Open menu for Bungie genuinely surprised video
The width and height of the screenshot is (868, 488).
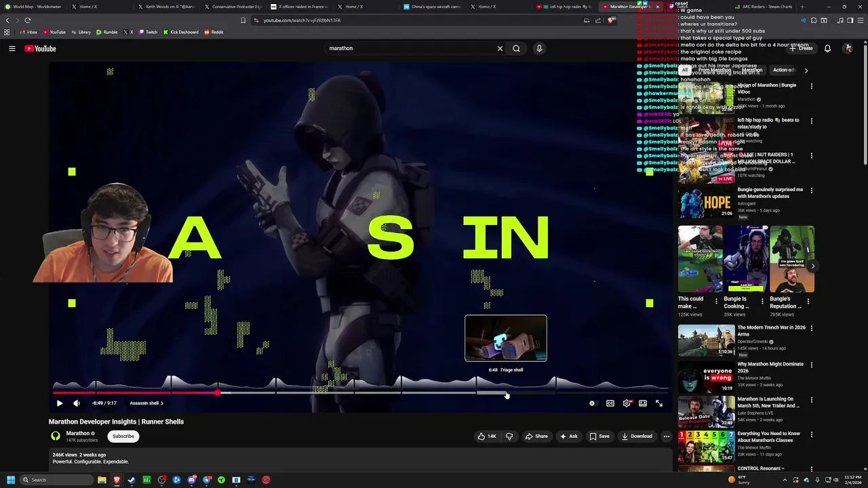812,190
